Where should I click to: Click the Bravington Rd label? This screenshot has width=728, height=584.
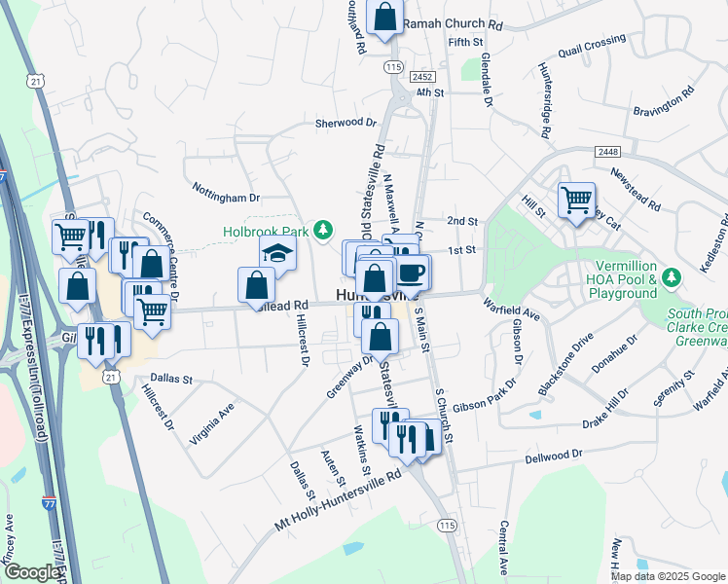pos(664,100)
